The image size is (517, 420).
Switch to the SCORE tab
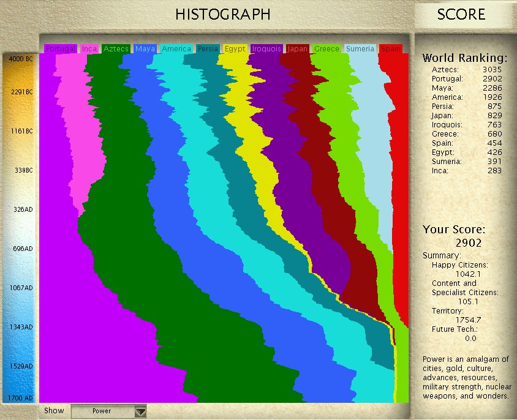[461, 15]
